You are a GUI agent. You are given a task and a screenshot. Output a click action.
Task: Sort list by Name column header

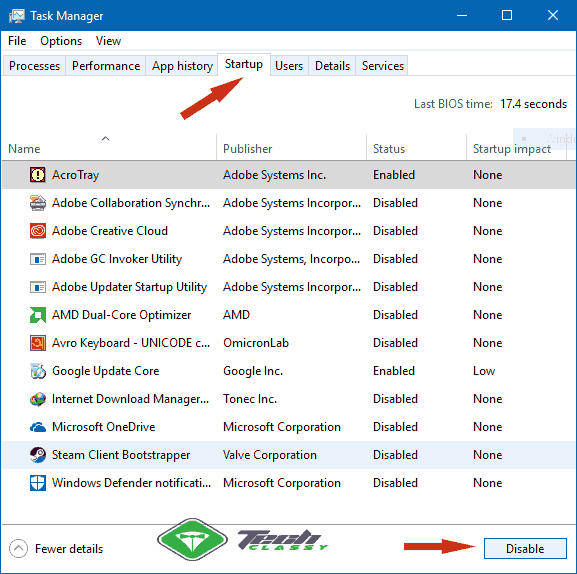click(109, 147)
